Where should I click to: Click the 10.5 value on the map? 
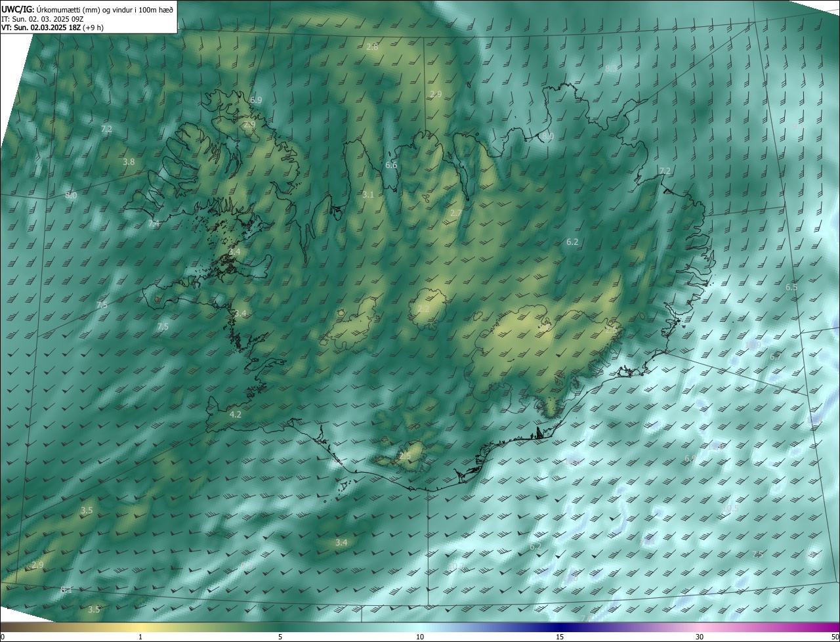tap(730, 508)
